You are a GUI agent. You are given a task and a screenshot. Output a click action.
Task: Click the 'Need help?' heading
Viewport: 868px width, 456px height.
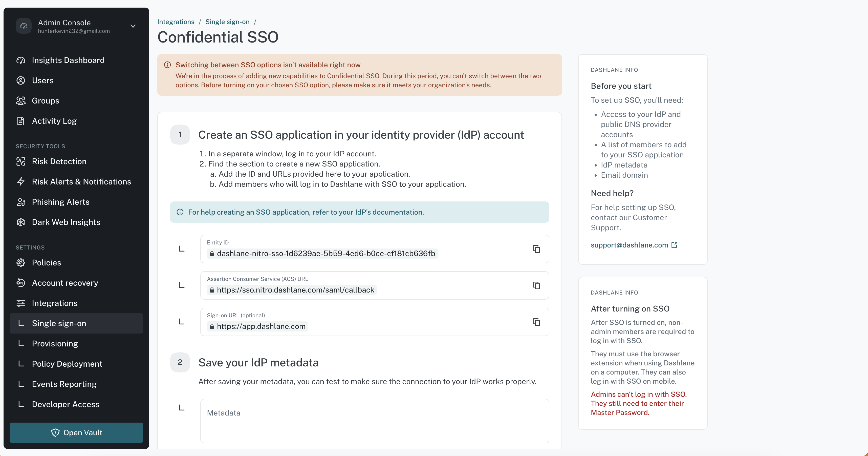pyautogui.click(x=612, y=193)
